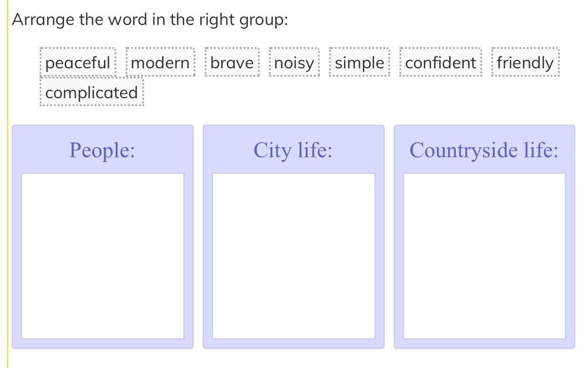Select the 'peaceful' word tile
This screenshot has height=368, width=588.
coord(78,63)
